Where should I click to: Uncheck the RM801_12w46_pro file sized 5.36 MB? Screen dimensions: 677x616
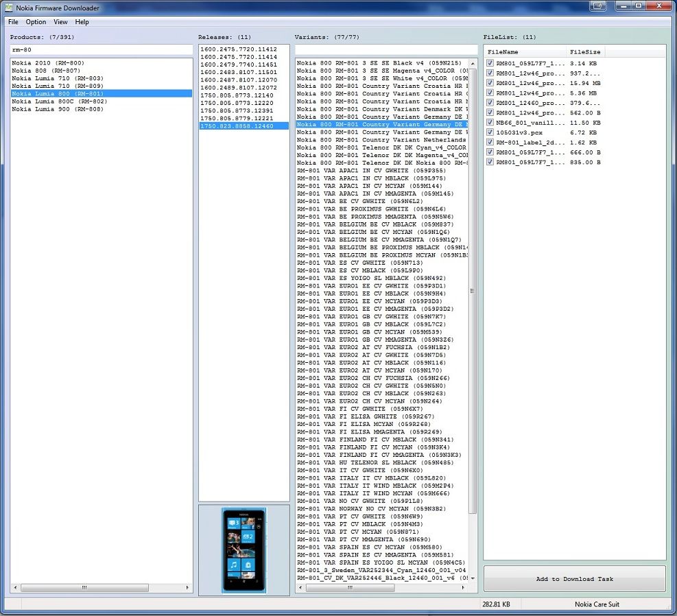pyautogui.click(x=490, y=93)
